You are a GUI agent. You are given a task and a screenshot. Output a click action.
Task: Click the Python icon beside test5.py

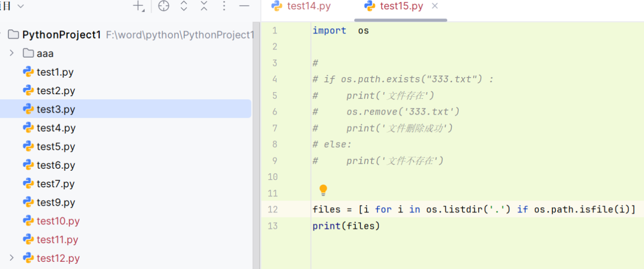(28, 146)
